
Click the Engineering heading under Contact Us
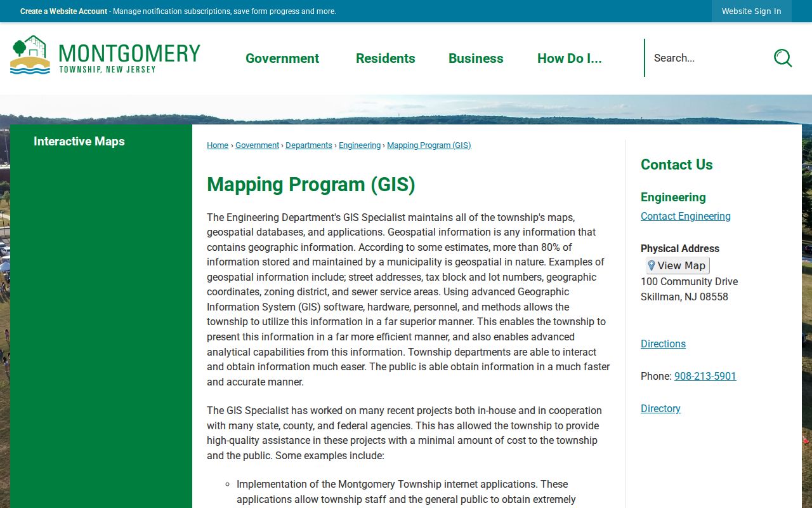(x=673, y=197)
